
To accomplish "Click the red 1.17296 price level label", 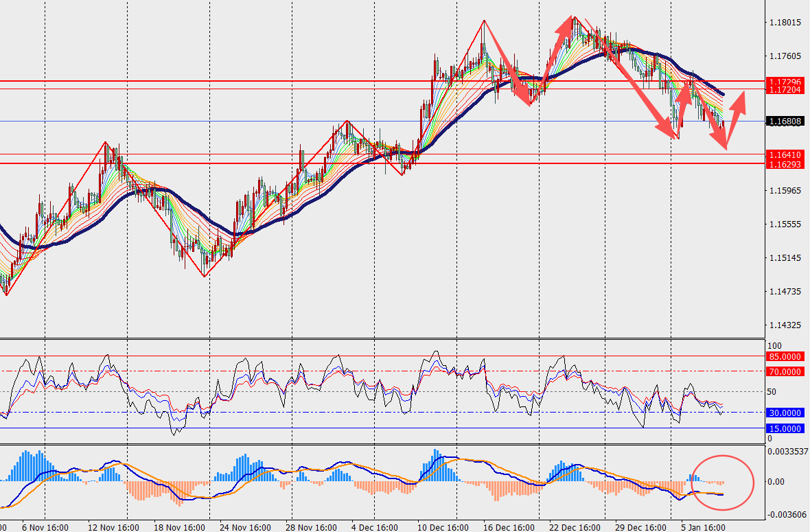I will point(784,82).
